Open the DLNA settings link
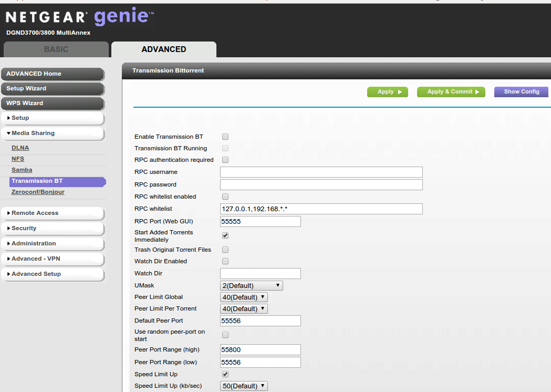Image resolution: width=551 pixels, height=392 pixels. tap(20, 148)
